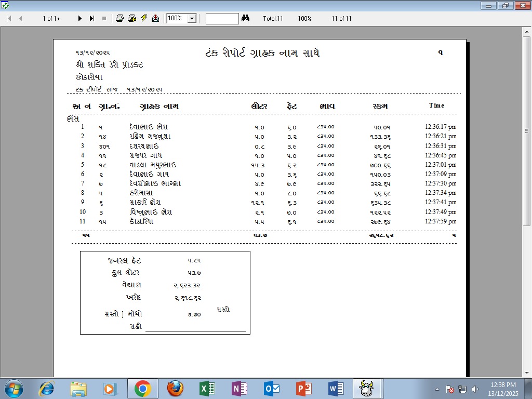Image resolution: width=532 pixels, height=399 pixels.
Task: Go to the next report page
Action: (80, 18)
